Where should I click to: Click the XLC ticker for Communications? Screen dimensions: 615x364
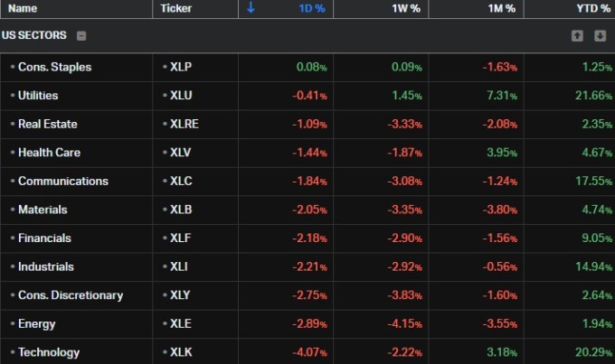[181, 181]
